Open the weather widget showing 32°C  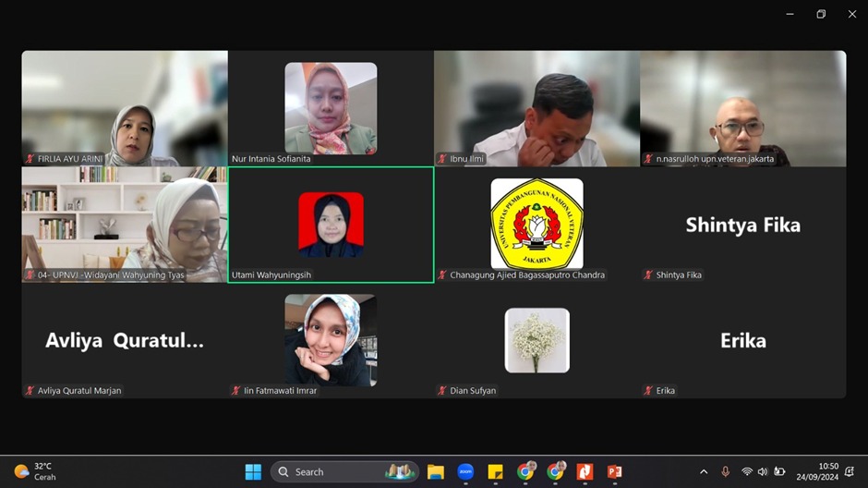click(x=35, y=471)
